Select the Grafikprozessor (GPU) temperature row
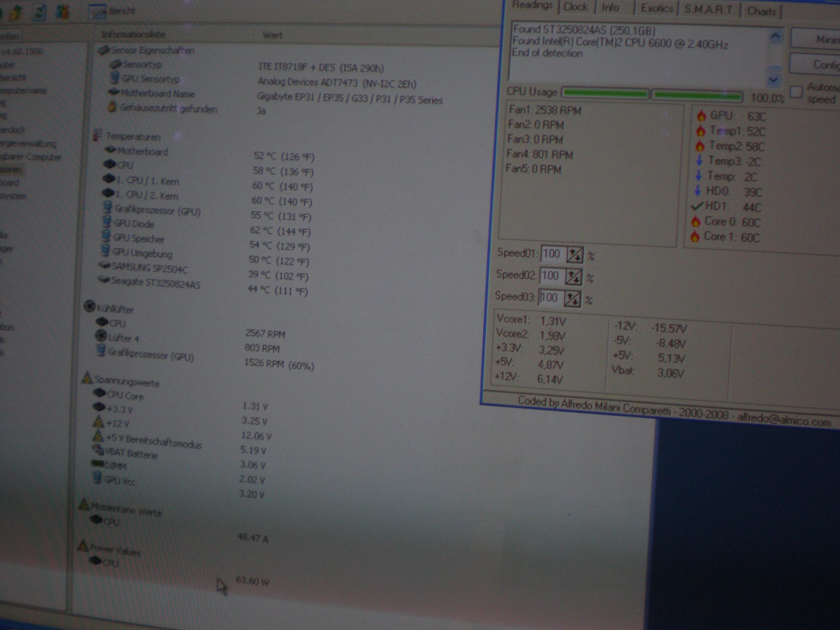This screenshot has height=630, width=840. click(x=157, y=210)
